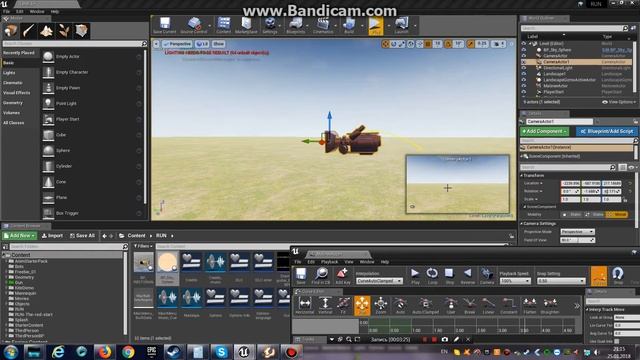
Task: Click Add Key in Matinee toolbar
Action: 342,276
